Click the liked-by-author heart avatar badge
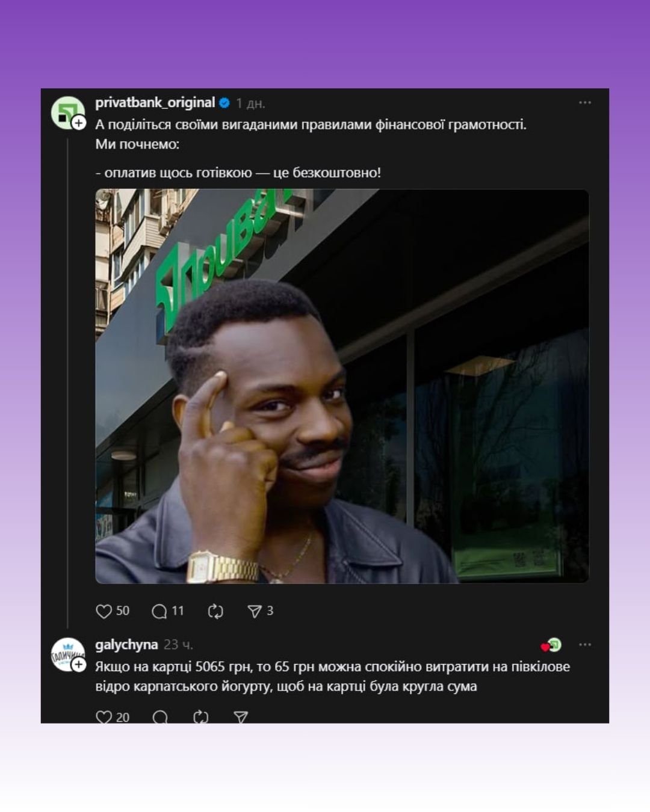This screenshot has height=812, width=650. point(551,645)
